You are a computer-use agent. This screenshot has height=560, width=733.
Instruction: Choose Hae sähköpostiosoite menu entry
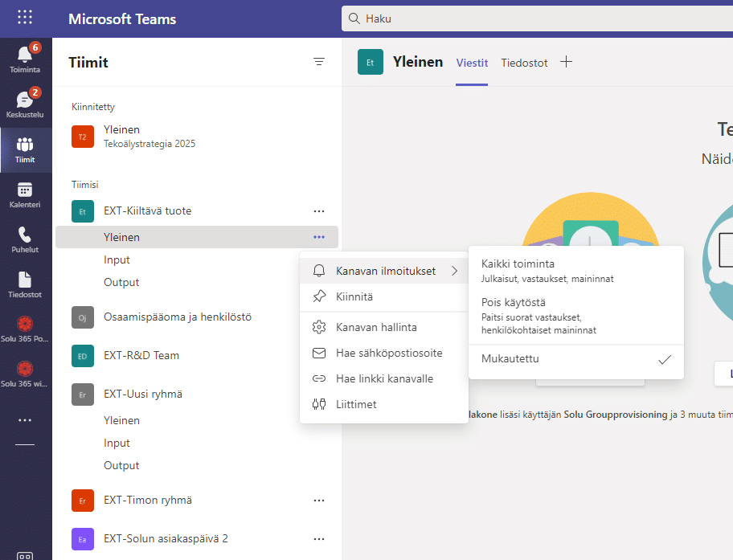pos(384,353)
